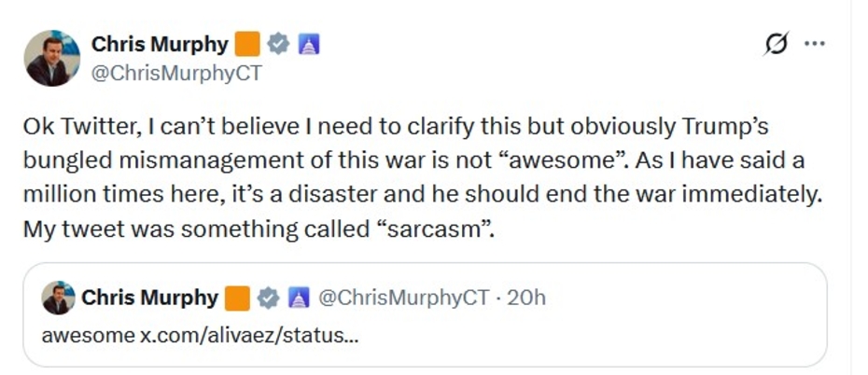868x375 pixels.
Task: Click the 20h timestamp on the quoted tweet
Action: [525, 298]
